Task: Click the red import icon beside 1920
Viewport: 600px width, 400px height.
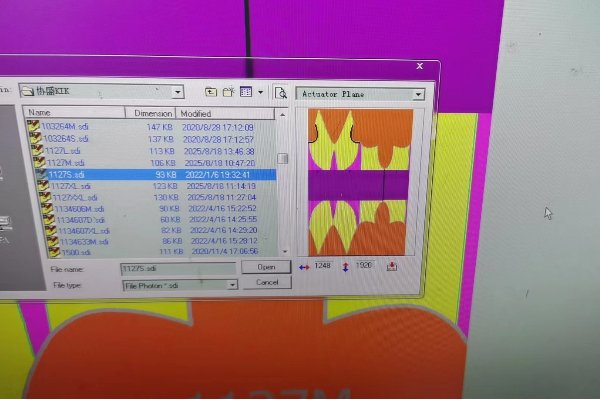Action: (391, 266)
